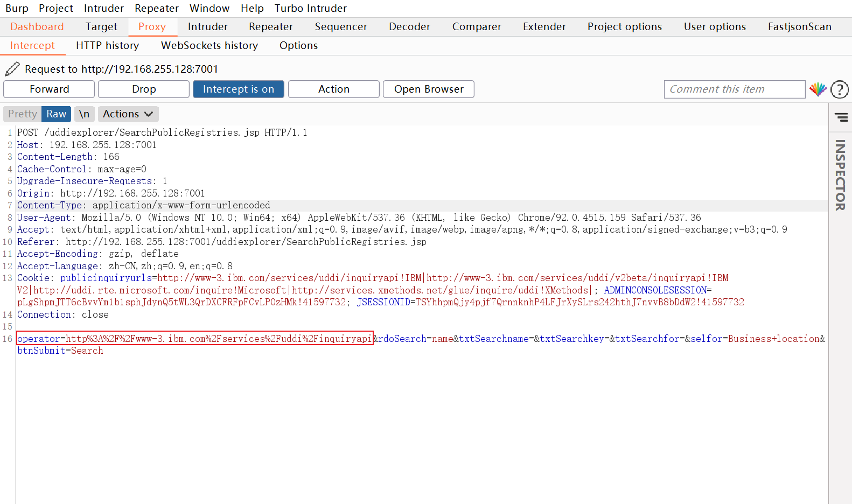This screenshot has width=852, height=504.
Task: Drop the intercepted request
Action: [x=144, y=89]
